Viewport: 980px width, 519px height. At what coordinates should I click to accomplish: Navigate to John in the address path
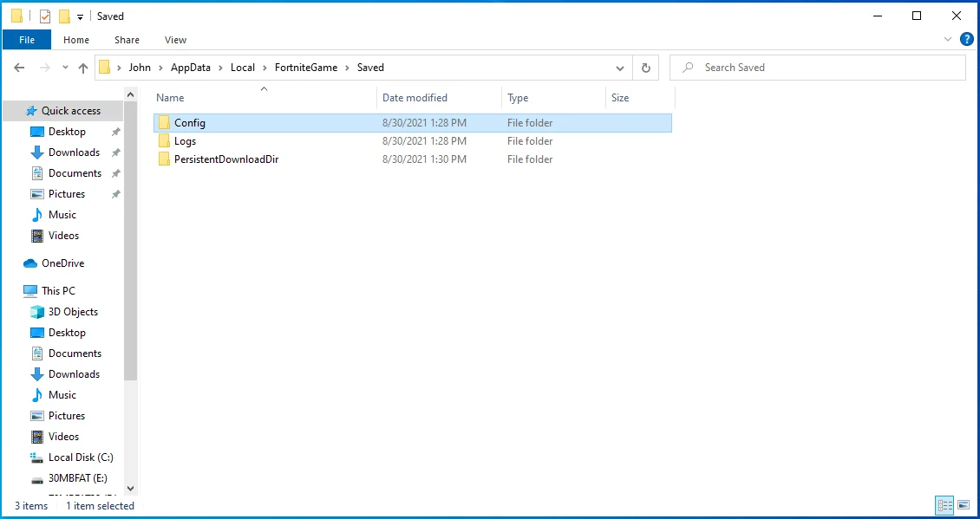(140, 68)
